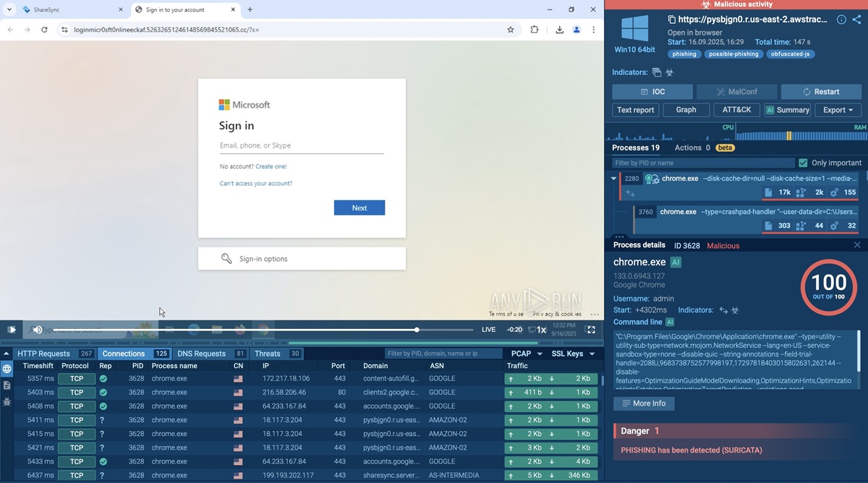Open the debug bug sidebar icon
The height and width of the screenshot is (483, 868).
tap(7, 401)
